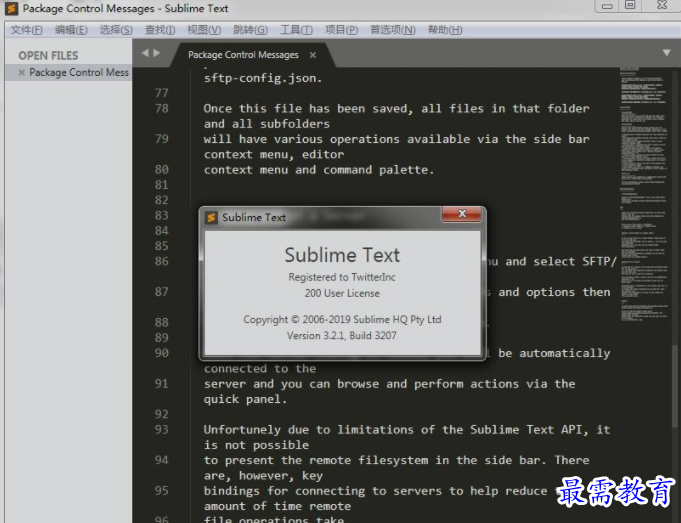This screenshot has height=523, width=681.
Task: Close the Sublime Text about dialog
Action: (x=462, y=214)
